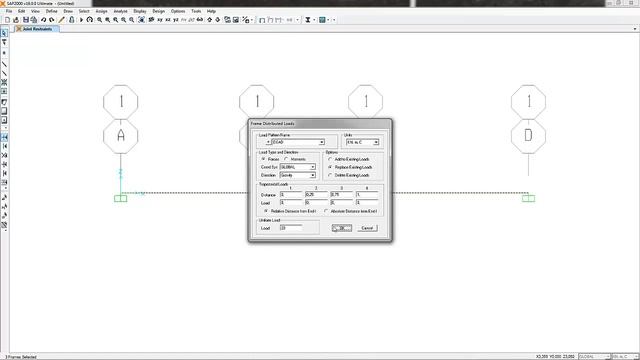Open the Display menu
The width and height of the screenshot is (640, 360).
pos(140,11)
